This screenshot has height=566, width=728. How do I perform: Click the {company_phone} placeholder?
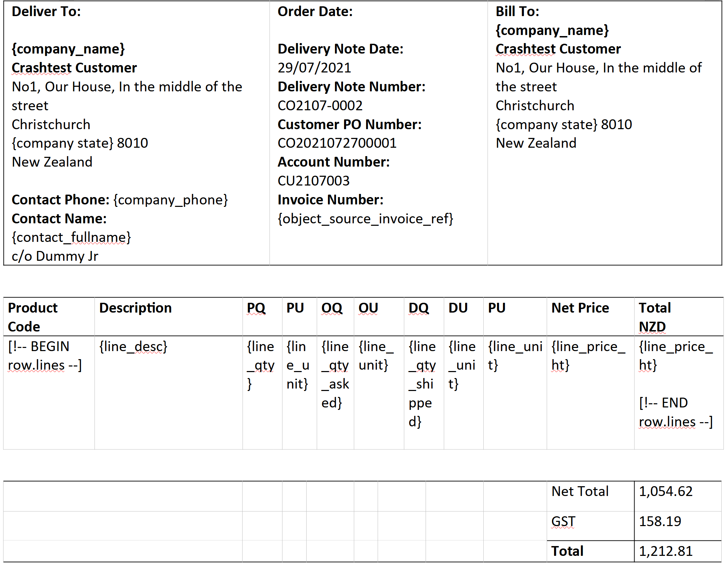coord(170,200)
